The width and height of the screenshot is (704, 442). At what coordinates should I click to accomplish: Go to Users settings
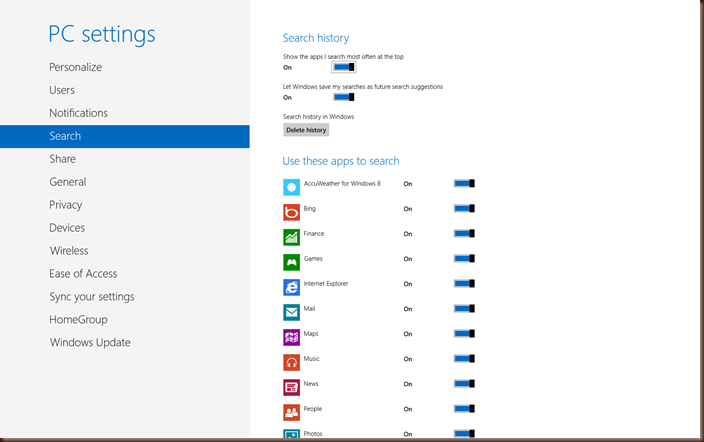pos(62,90)
